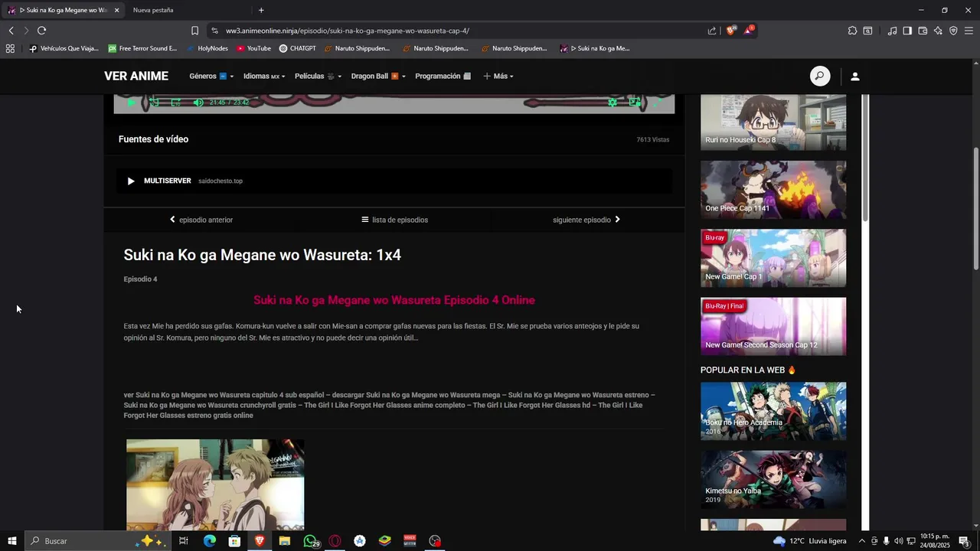
Task: Open Task View in taskbar
Action: click(184, 541)
